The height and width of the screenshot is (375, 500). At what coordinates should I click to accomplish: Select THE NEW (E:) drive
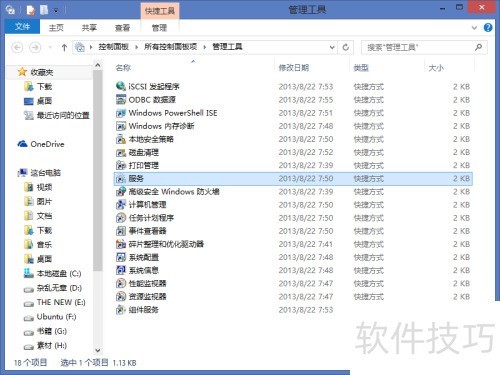pyautogui.click(x=61, y=302)
